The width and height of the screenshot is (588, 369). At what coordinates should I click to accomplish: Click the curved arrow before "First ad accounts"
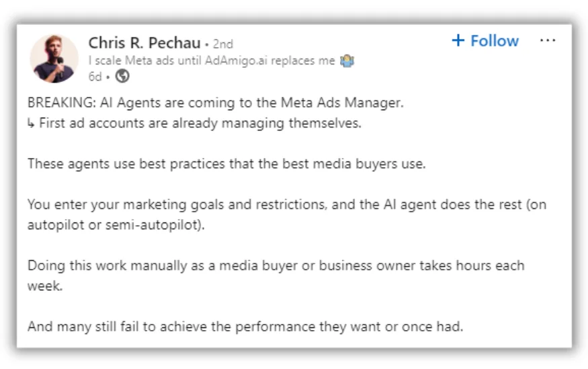(x=32, y=124)
